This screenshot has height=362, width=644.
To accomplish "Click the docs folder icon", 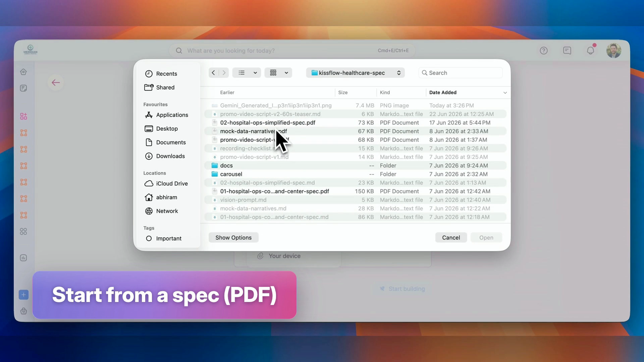I will pos(215,166).
